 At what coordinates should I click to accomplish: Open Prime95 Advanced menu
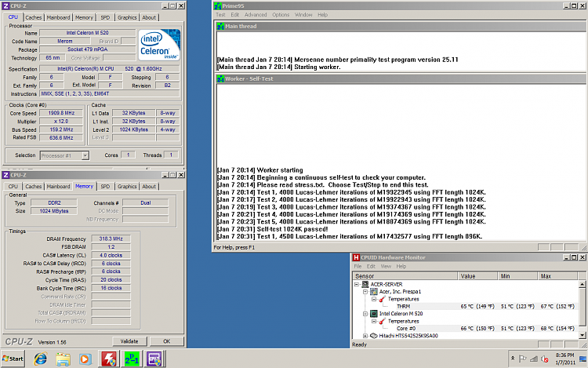tap(256, 15)
